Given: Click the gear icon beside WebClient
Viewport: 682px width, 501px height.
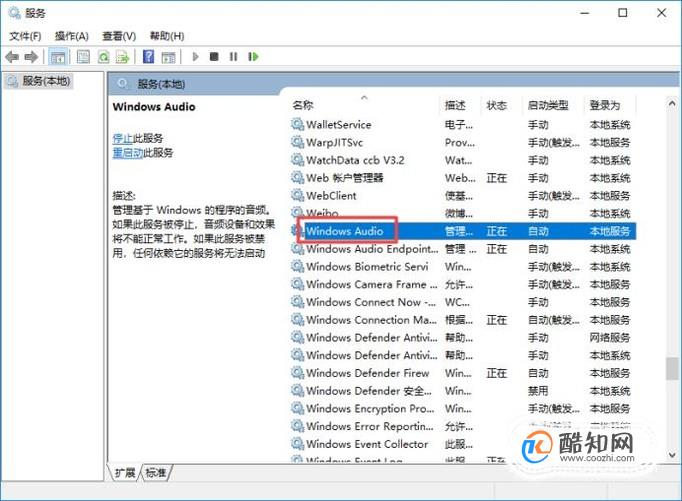Looking at the screenshot, I should click(298, 196).
